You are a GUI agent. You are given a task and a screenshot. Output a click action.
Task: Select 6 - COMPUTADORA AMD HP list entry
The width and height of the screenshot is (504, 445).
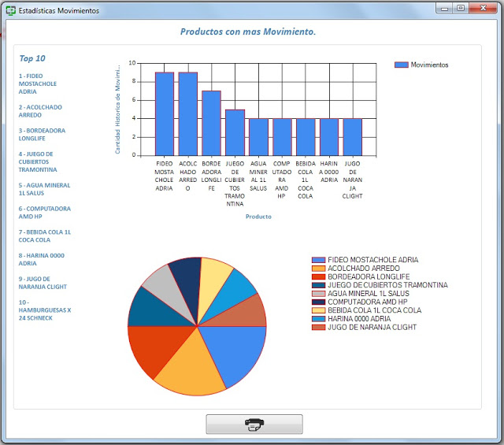point(44,213)
